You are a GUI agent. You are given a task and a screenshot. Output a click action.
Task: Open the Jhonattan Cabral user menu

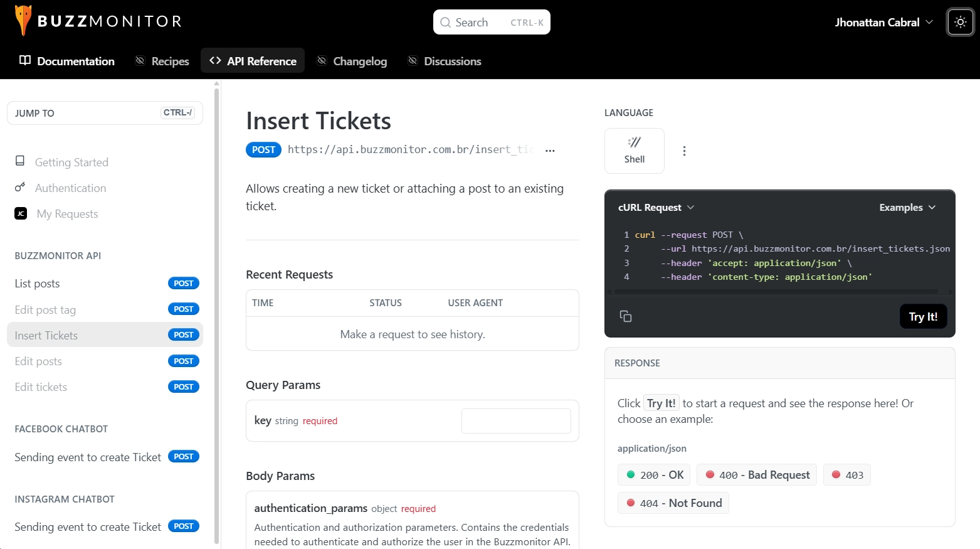[x=883, y=23]
